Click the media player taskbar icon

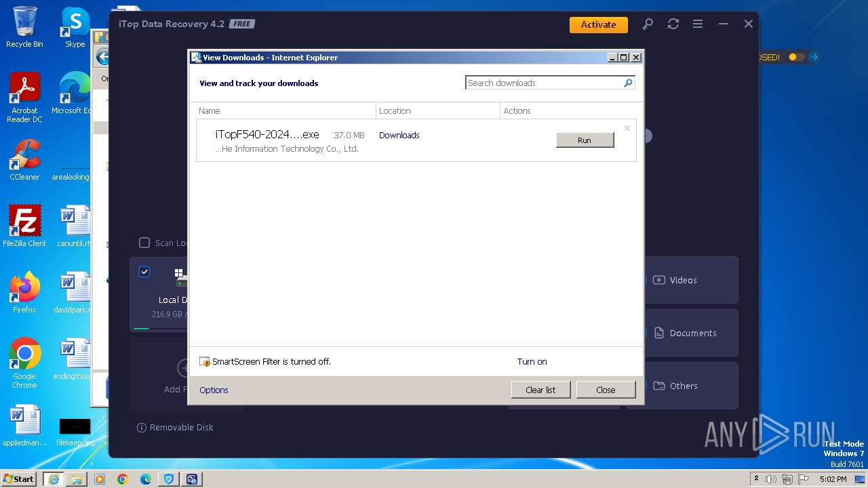pos(100,479)
